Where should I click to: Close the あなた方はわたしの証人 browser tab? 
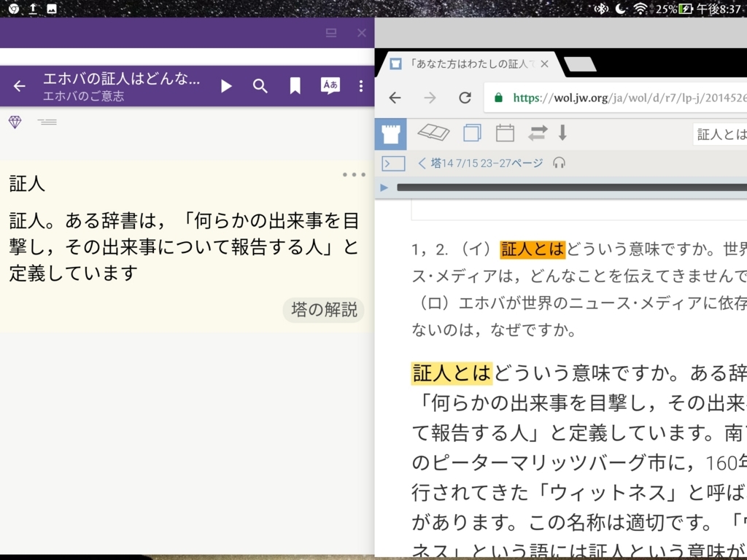click(545, 64)
